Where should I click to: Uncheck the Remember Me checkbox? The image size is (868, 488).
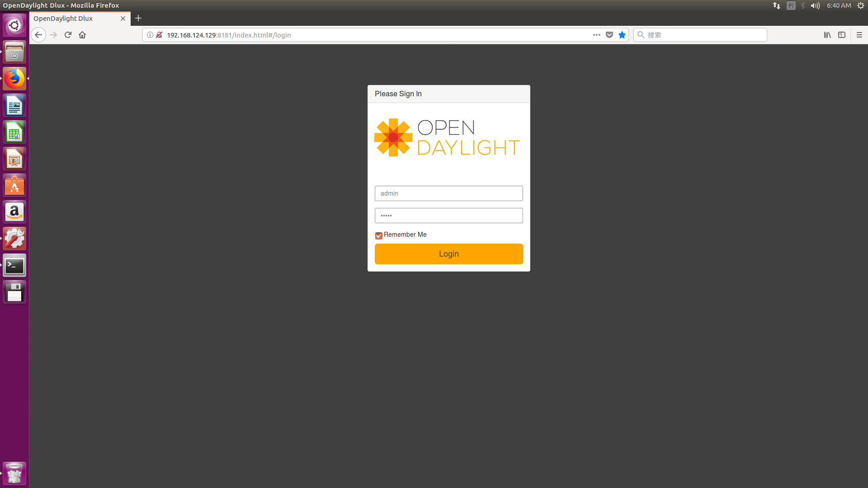pos(379,235)
